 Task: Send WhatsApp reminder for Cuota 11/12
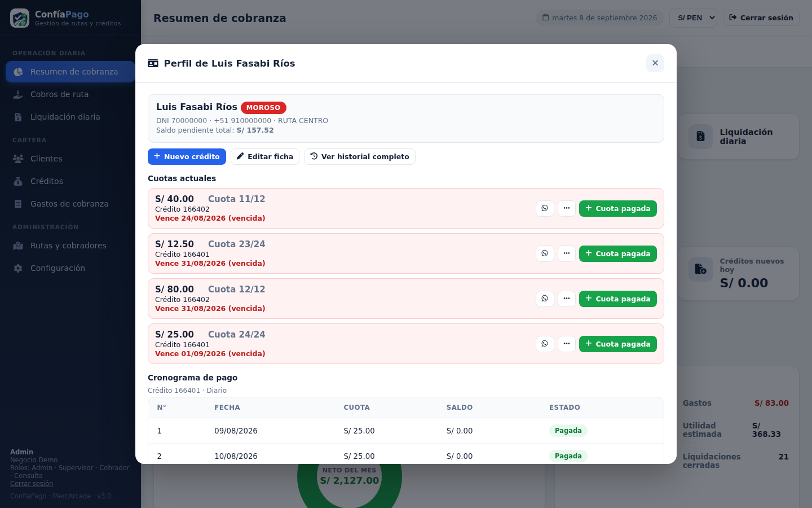pos(545,208)
